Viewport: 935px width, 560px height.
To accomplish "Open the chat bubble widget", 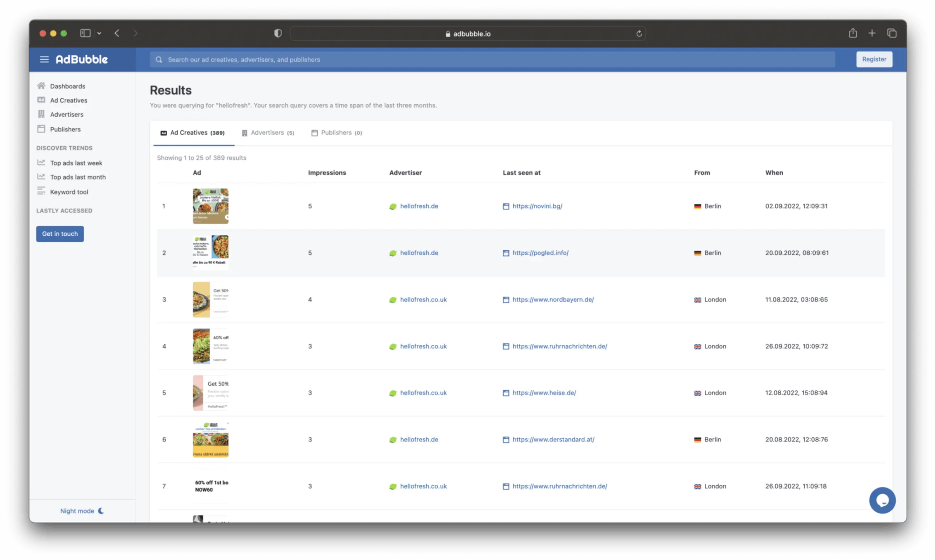I will tap(882, 500).
